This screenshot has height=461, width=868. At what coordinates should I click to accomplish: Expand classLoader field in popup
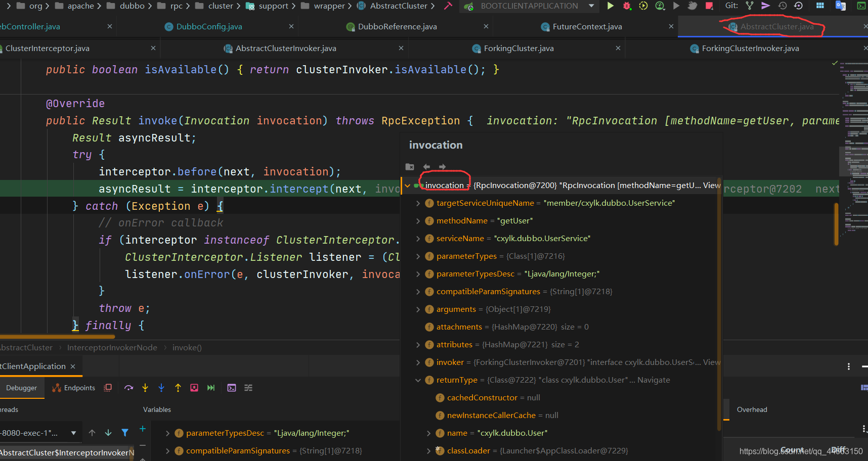pos(428,451)
